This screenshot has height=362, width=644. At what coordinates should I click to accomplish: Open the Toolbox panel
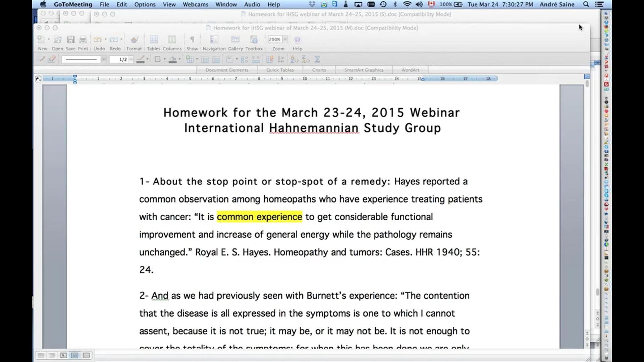click(254, 40)
